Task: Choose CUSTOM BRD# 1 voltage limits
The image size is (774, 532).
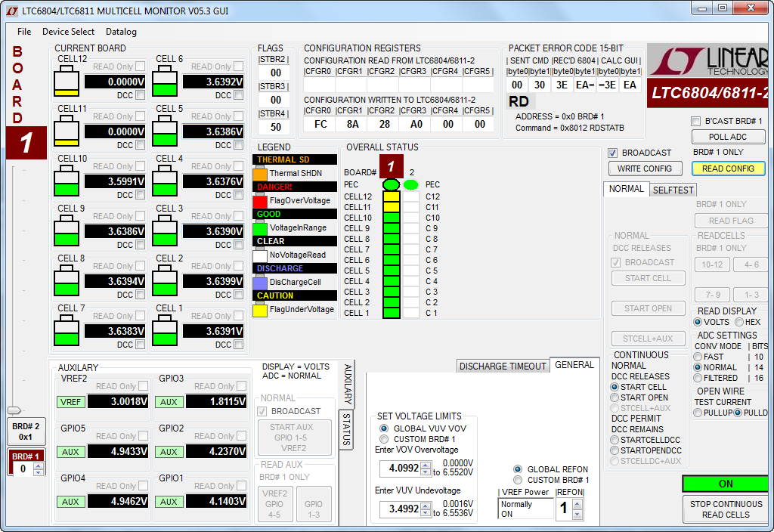Action: (x=384, y=439)
